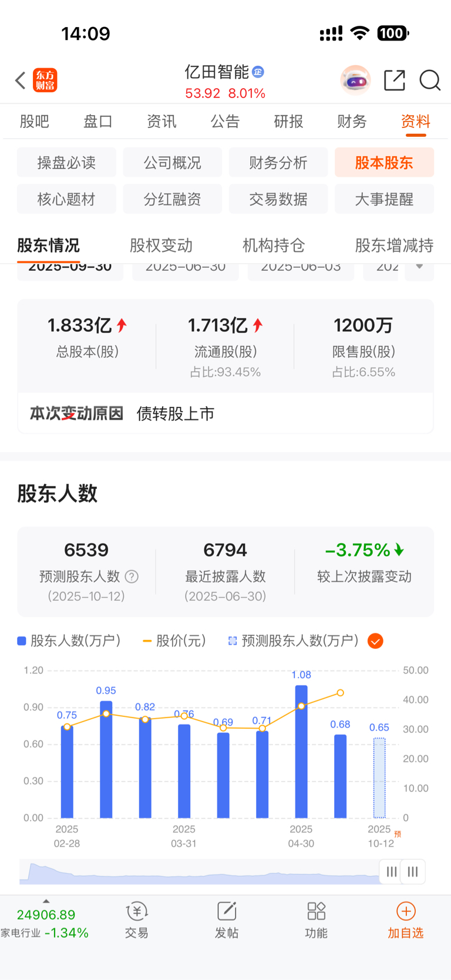This screenshot has width=451, height=980.
Task: Switch to 研报 tab
Action: coord(288,122)
